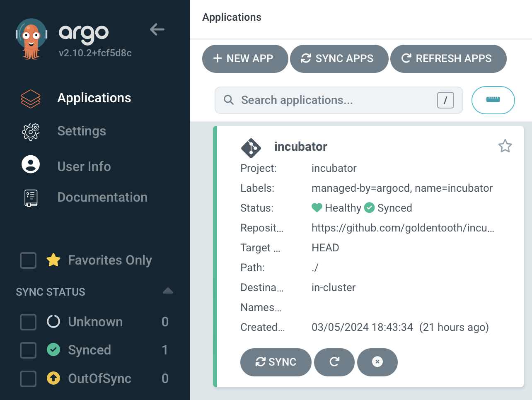The image size is (532, 400).
Task: Collapse the SYNC STATUS filter section
Action: [x=168, y=291]
